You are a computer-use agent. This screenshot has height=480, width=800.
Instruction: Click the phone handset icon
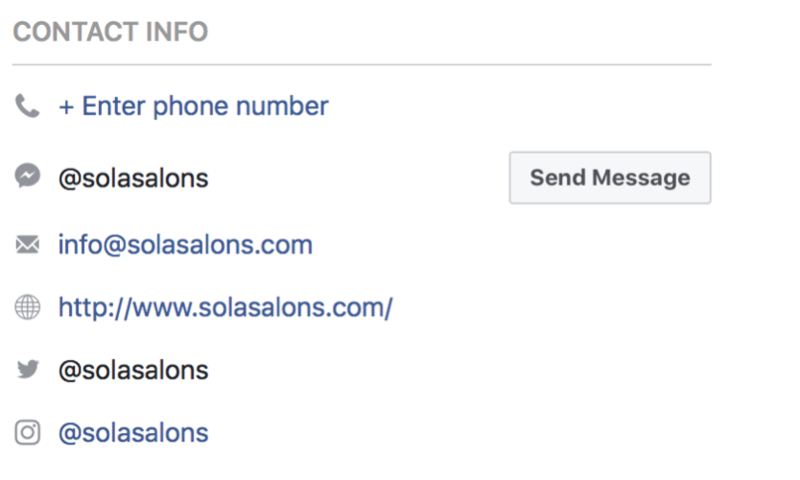(x=28, y=106)
